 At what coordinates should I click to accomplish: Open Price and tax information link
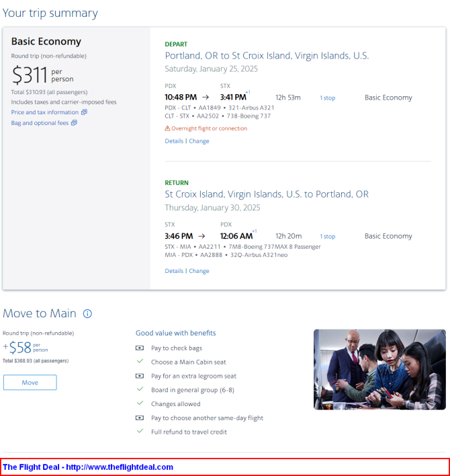pos(45,112)
